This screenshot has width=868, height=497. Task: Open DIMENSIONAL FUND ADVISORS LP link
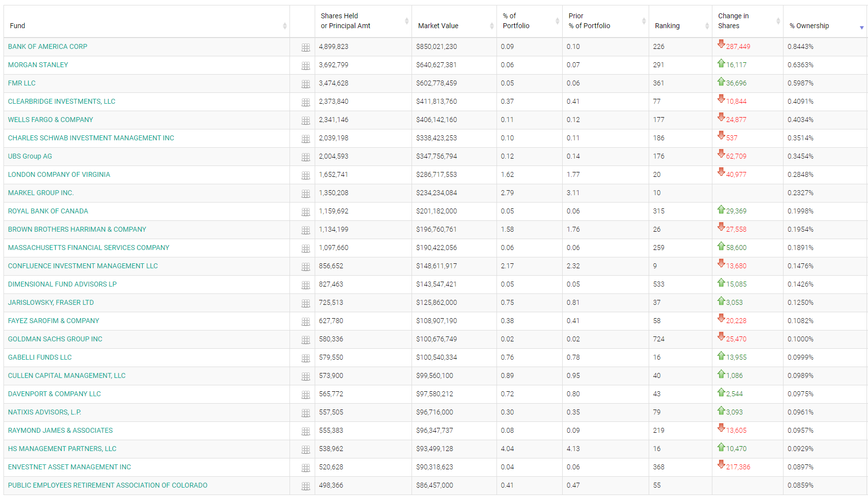(x=62, y=284)
